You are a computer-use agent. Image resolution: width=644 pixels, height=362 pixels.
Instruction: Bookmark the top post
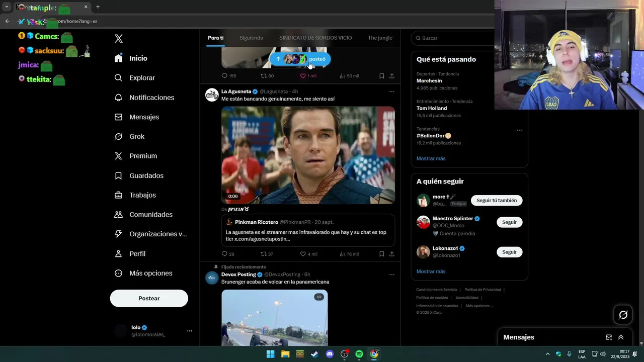(x=381, y=76)
